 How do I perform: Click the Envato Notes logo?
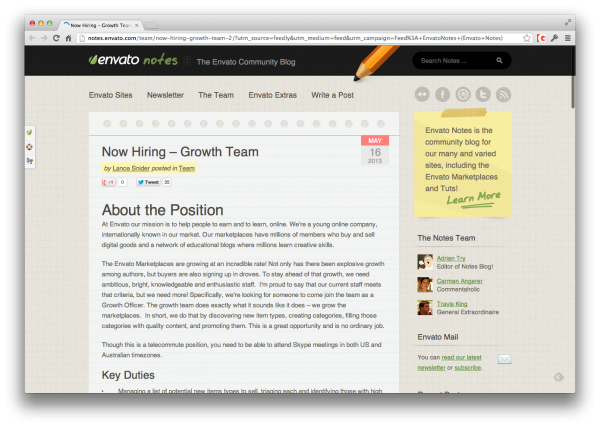click(x=133, y=60)
